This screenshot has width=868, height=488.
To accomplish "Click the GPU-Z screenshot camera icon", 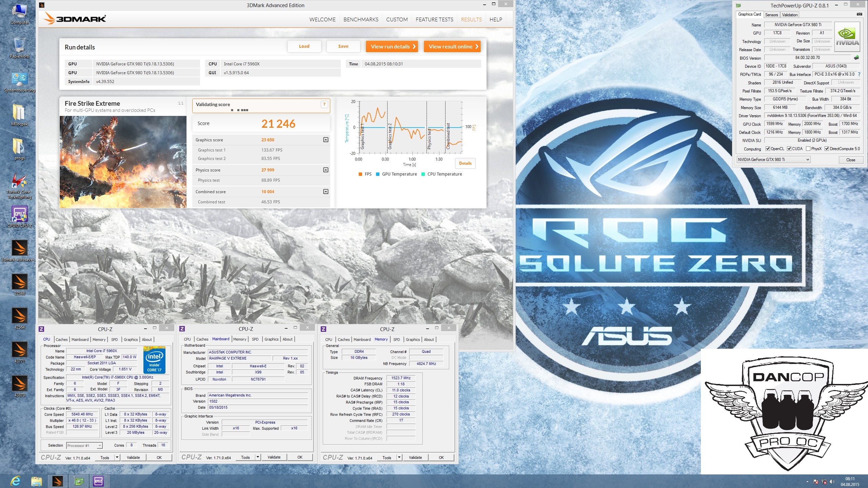I will click(x=859, y=14).
